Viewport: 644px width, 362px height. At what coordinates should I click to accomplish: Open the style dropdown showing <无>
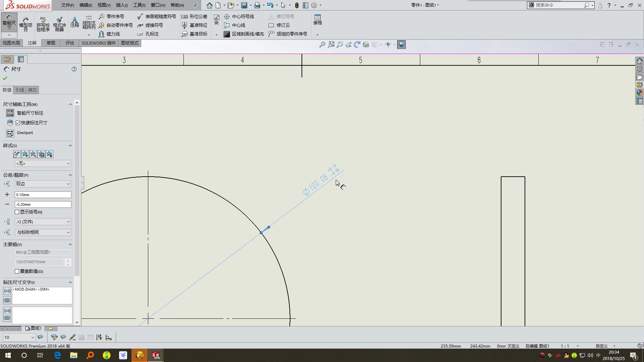43,164
